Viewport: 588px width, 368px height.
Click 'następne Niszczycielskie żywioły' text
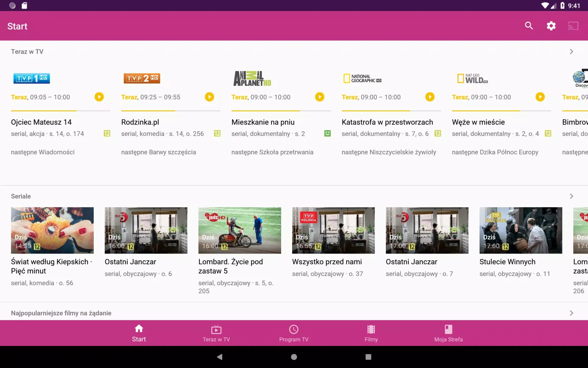389,152
